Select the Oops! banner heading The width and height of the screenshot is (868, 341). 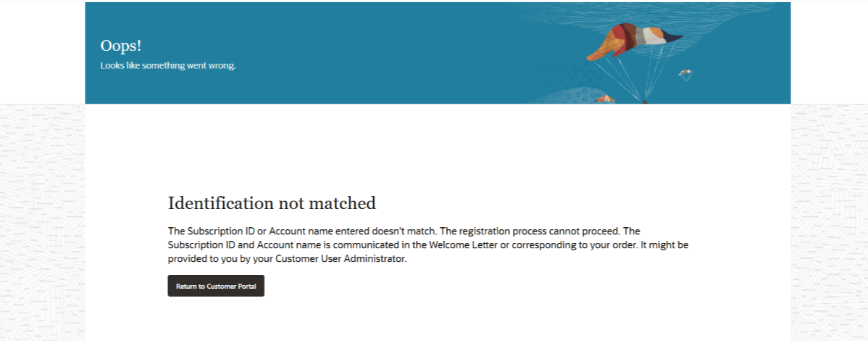[x=121, y=46]
